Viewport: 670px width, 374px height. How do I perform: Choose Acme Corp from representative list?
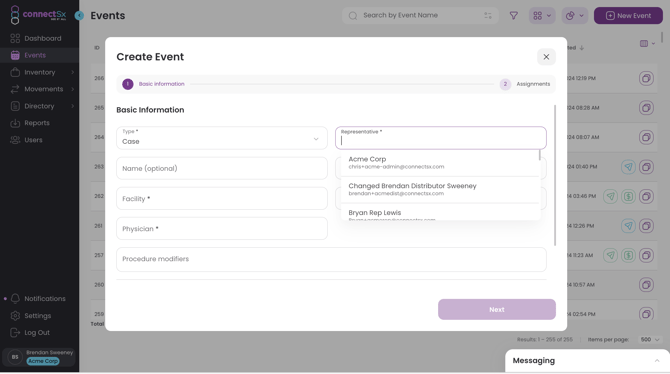pos(440,163)
